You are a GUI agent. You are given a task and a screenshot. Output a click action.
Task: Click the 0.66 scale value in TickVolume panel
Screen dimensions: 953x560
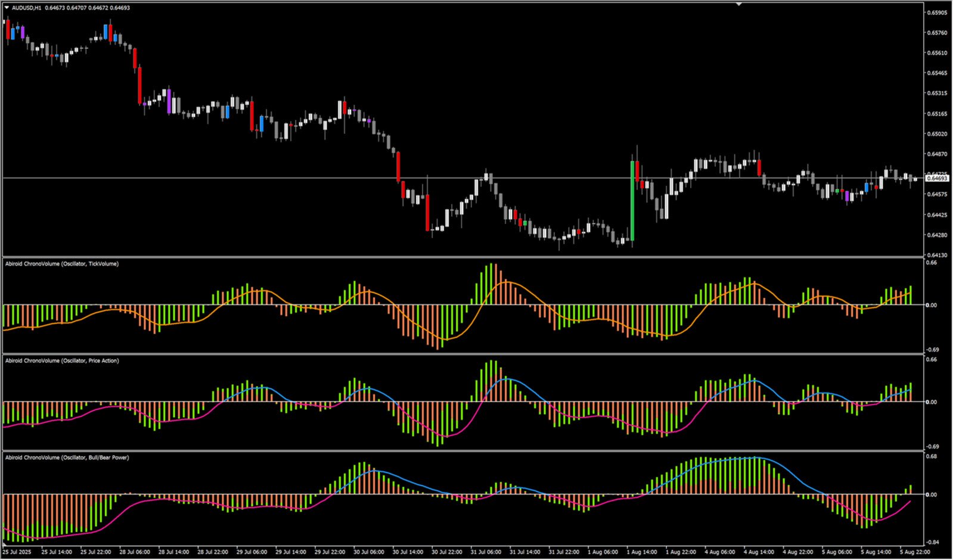(x=932, y=263)
